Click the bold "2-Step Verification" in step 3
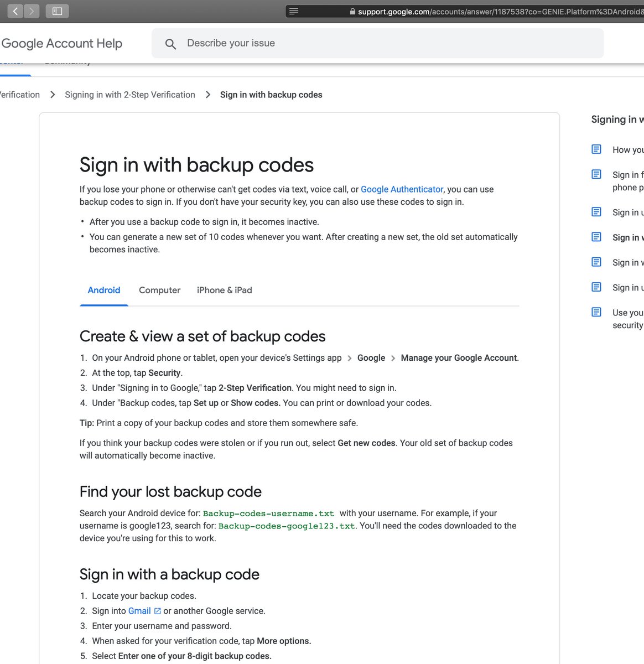 (255, 388)
